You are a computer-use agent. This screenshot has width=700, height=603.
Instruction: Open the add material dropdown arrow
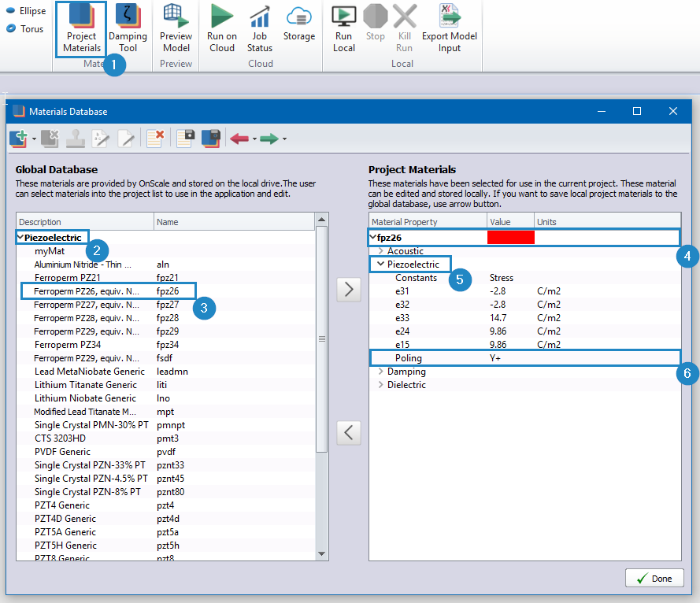tap(34, 139)
